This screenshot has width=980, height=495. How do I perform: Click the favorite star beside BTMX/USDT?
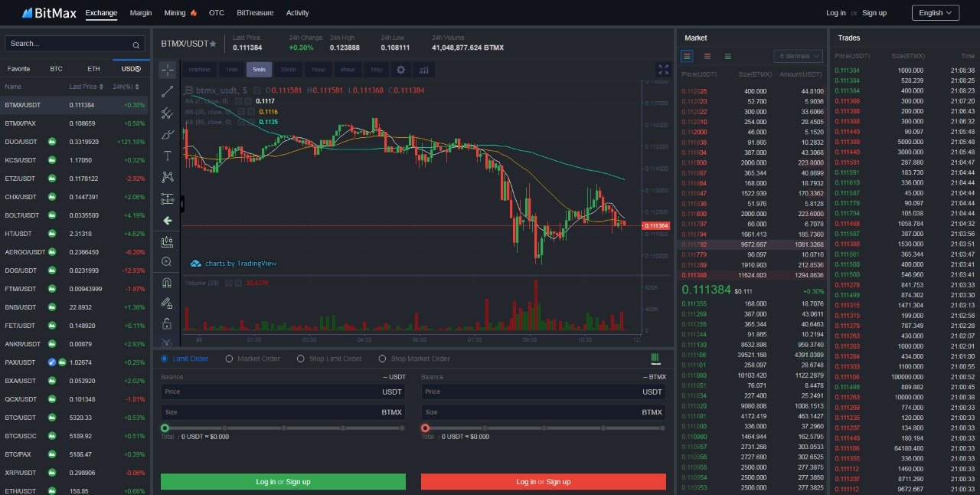click(x=213, y=44)
